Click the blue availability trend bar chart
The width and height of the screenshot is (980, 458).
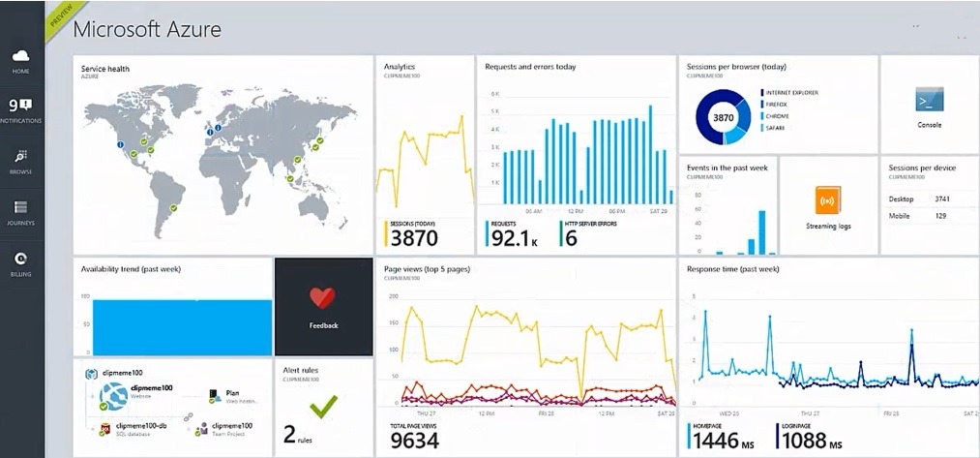pos(182,327)
